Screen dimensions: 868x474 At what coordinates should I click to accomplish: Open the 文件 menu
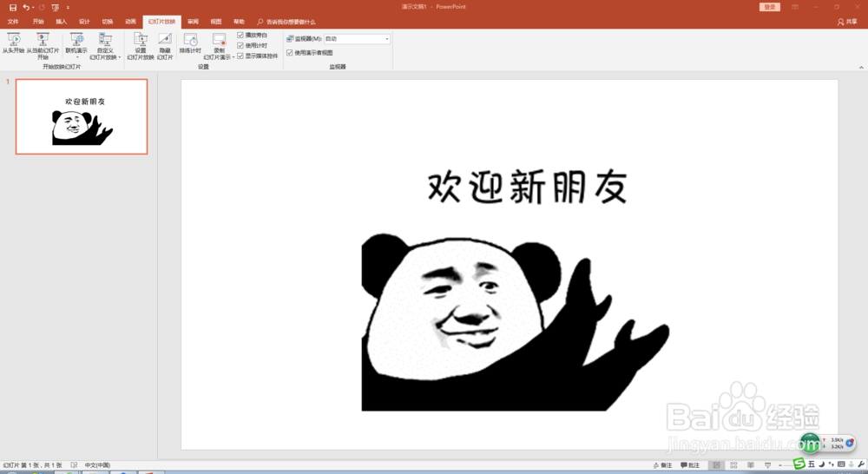(13, 22)
